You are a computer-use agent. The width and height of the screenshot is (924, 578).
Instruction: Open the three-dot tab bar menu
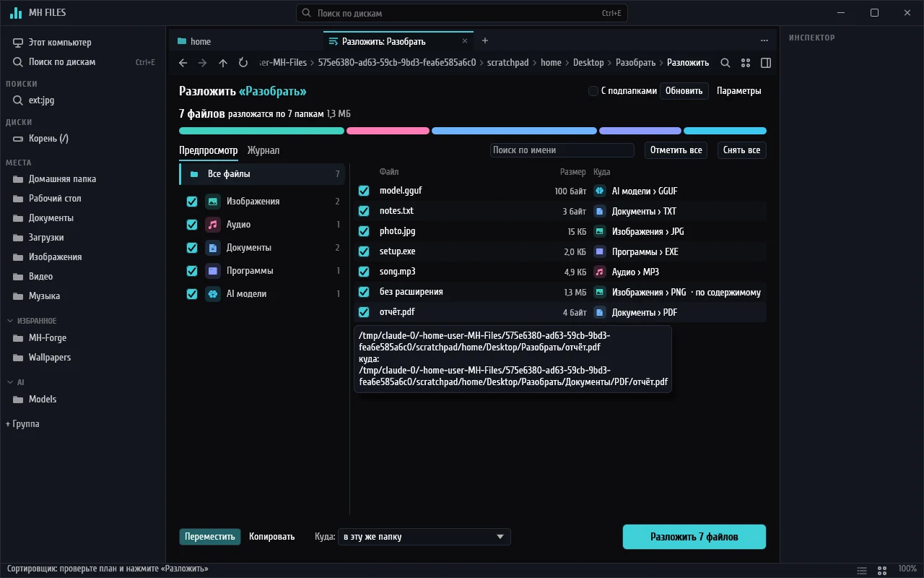pos(764,41)
